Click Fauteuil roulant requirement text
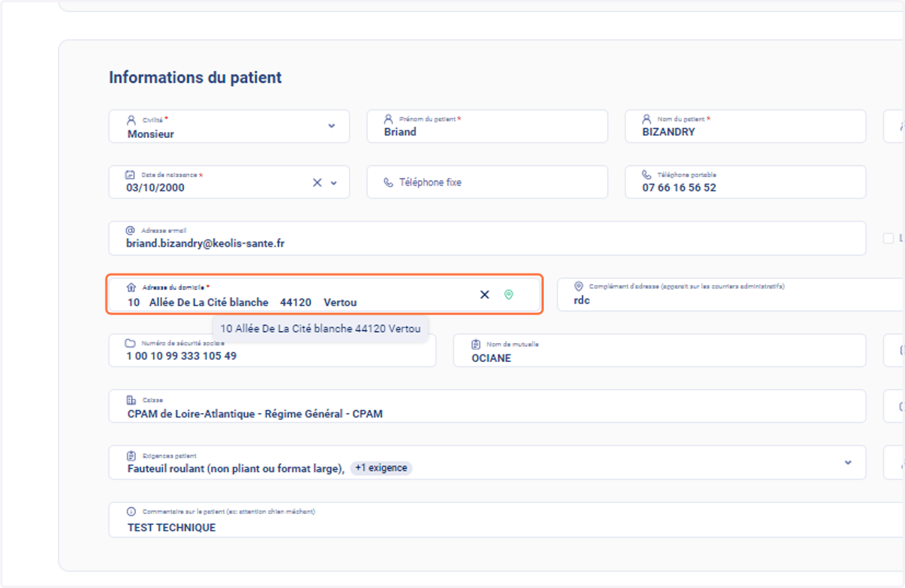 click(x=236, y=469)
